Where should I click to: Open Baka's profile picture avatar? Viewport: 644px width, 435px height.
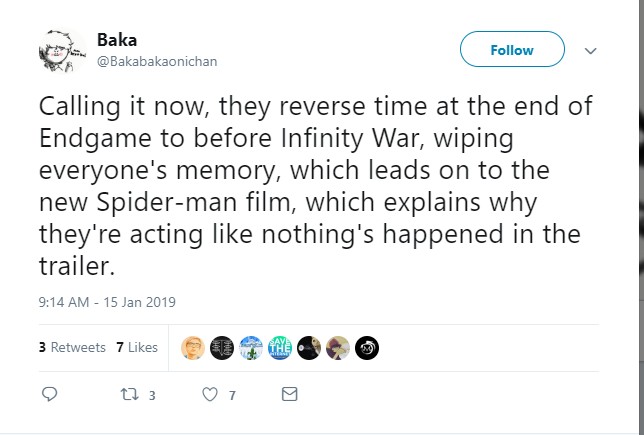pos(60,50)
